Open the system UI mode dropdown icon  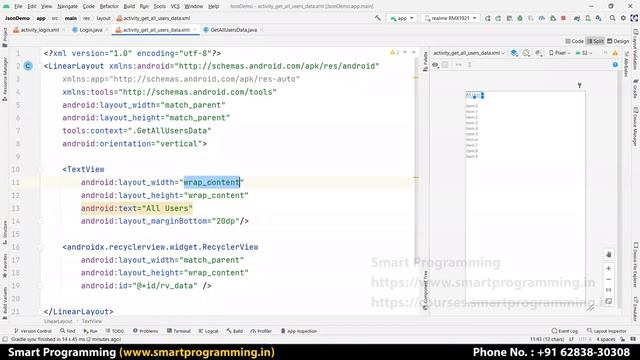539,53
